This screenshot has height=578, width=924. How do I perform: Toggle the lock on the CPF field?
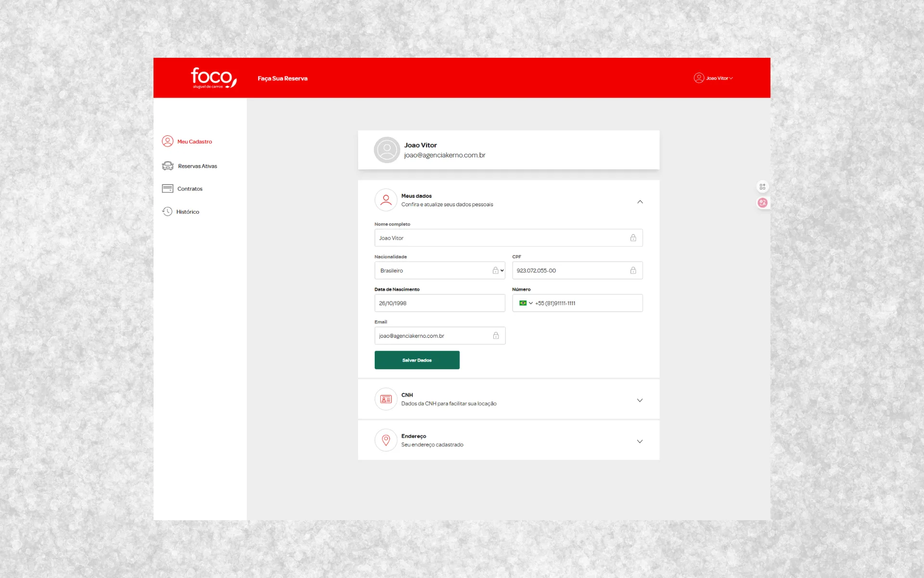(x=633, y=270)
